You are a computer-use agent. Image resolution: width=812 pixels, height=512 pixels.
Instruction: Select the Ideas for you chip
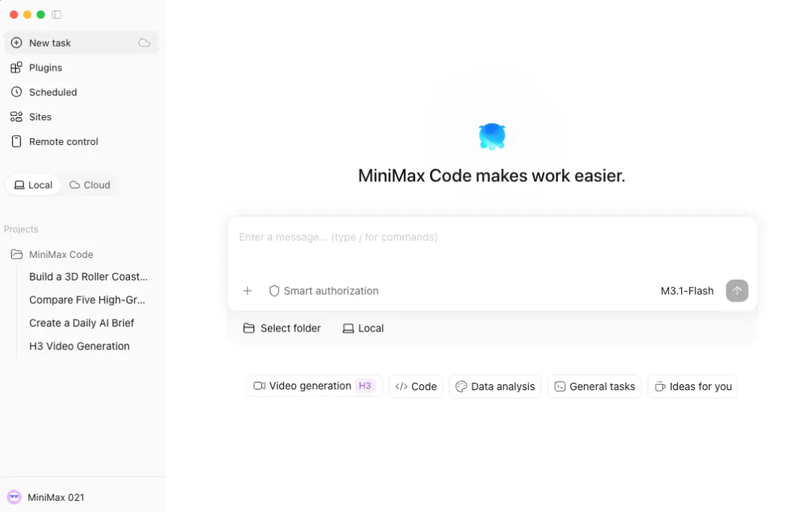click(x=693, y=386)
